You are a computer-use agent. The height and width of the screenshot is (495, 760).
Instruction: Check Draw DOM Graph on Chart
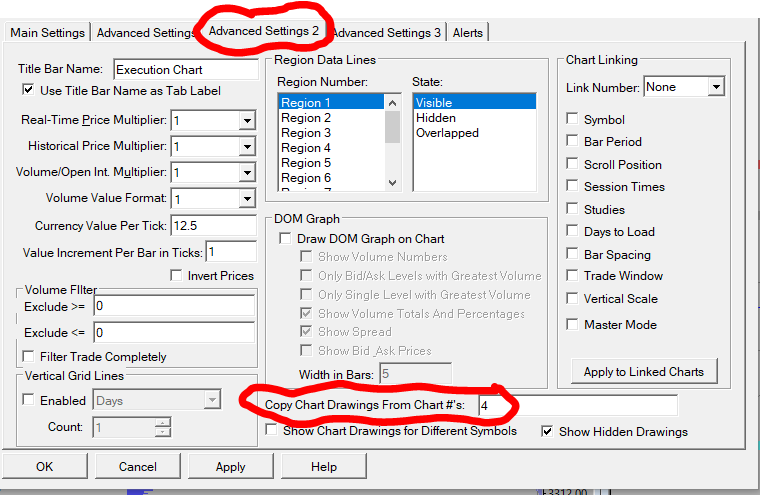[285, 239]
